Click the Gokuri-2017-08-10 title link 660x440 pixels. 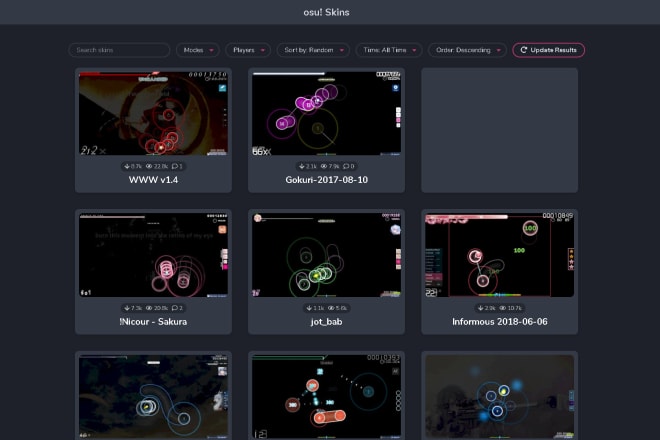tap(326, 180)
